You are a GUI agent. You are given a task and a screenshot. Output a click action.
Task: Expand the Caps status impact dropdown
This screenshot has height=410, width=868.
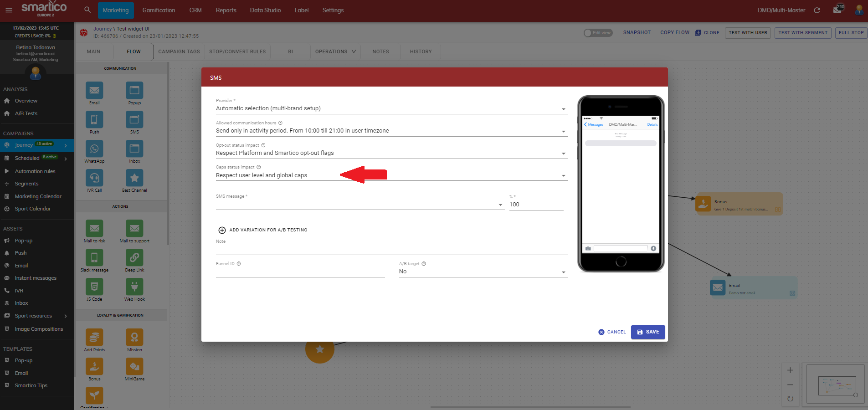tap(391, 175)
